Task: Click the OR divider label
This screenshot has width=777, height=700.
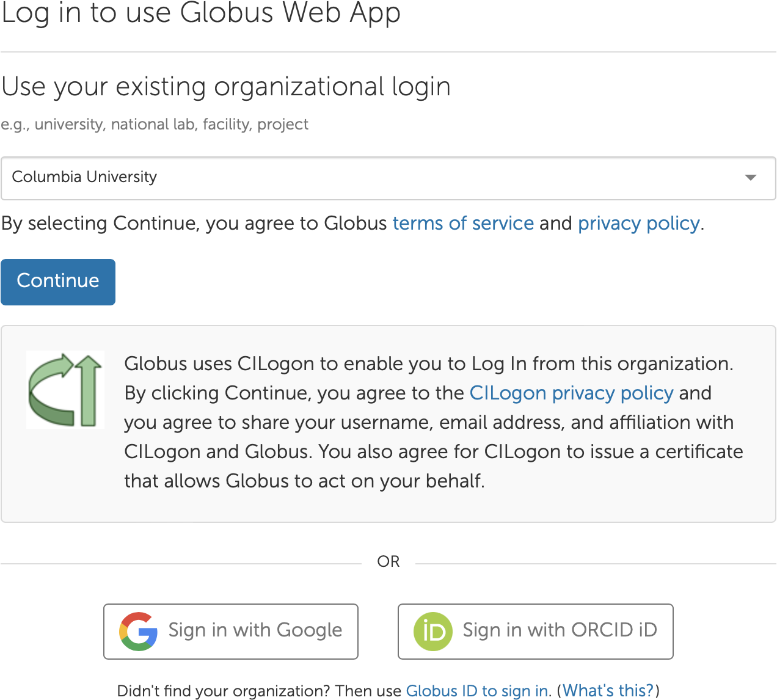Action: point(388,561)
